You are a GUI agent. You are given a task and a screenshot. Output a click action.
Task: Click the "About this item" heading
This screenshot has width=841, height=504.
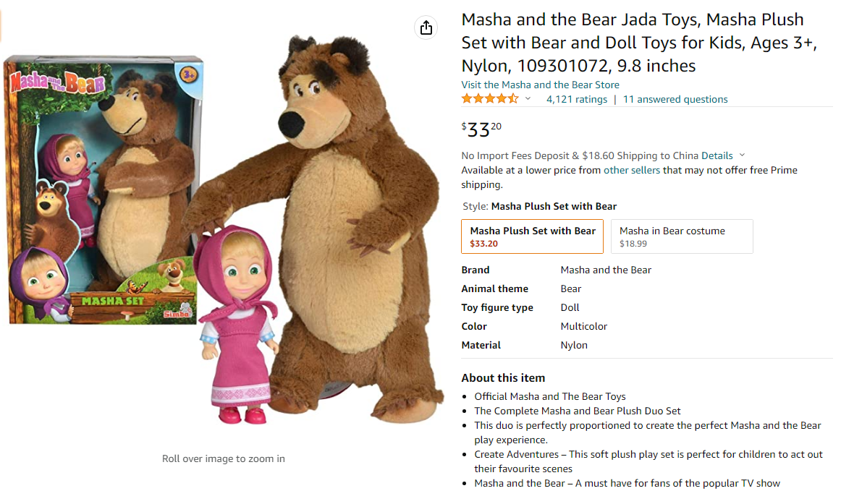[x=503, y=377]
